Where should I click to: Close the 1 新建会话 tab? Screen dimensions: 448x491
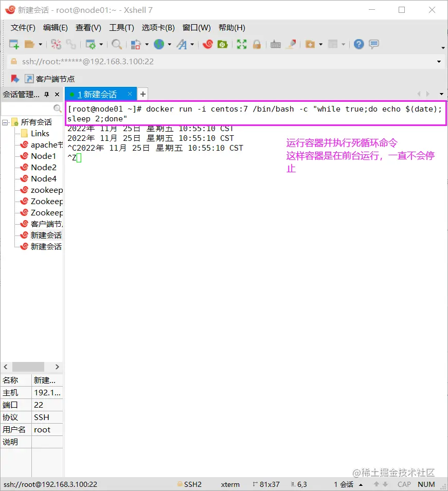(130, 94)
